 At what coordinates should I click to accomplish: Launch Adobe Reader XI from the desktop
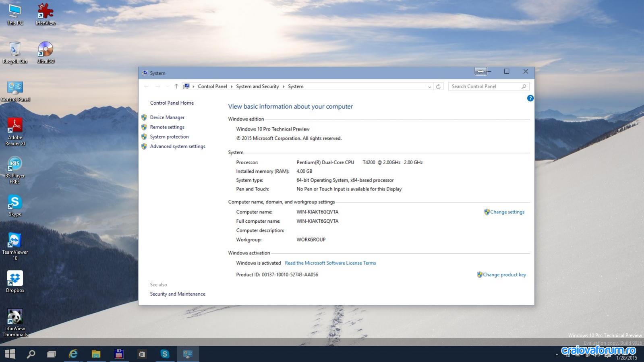pos(15,132)
